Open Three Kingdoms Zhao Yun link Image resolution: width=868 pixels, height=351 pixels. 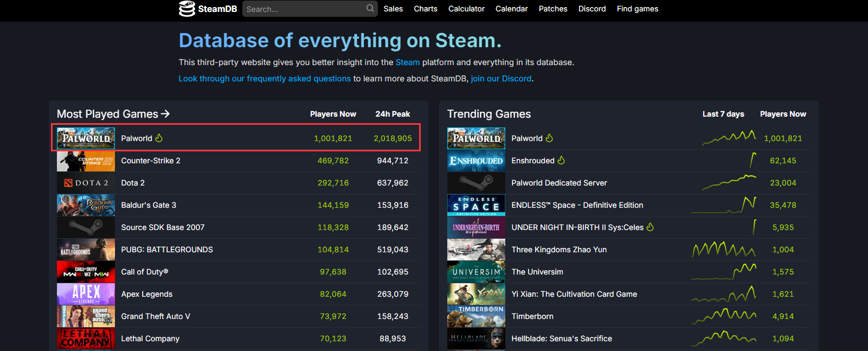pyautogui.click(x=559, y=250)
